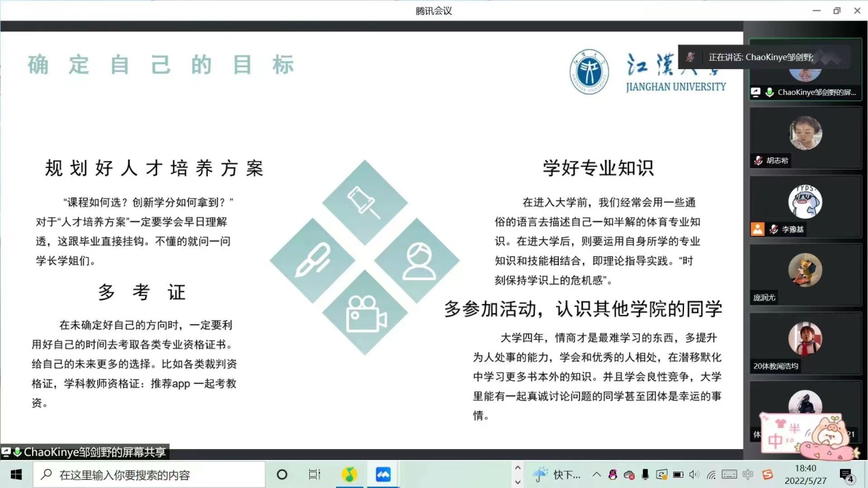
Task: Click 胡志希's muted microphone icon
Action: [758, 161]
